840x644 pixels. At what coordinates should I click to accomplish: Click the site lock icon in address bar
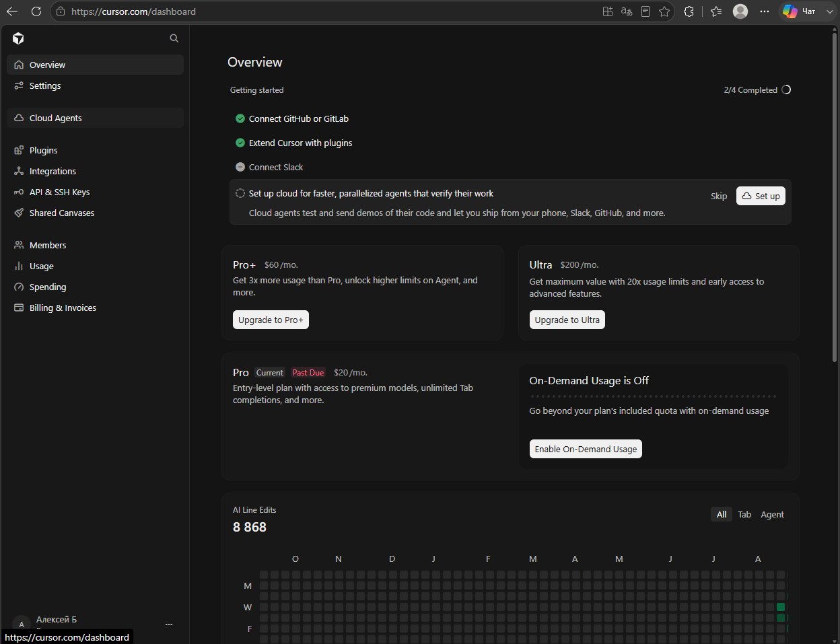[61, 11]
